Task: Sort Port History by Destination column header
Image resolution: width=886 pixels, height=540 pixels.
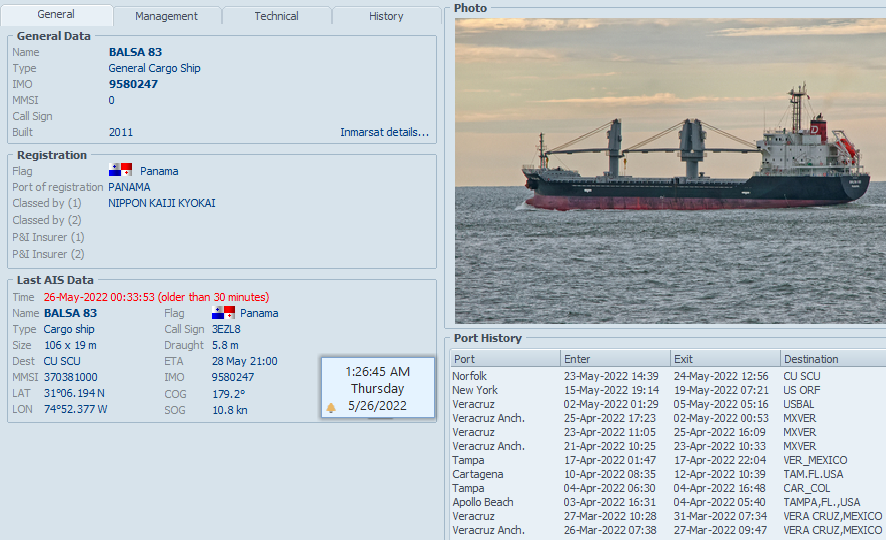Action: 833,359
